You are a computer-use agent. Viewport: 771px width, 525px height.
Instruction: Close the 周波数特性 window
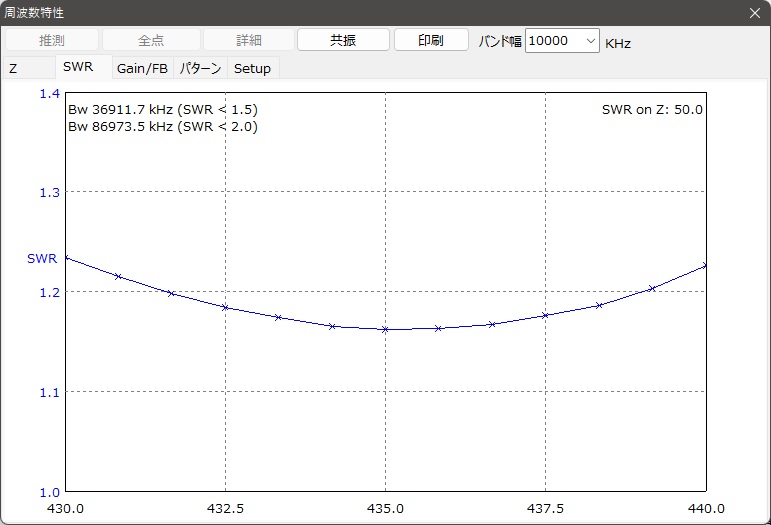[x=754, y=12]
